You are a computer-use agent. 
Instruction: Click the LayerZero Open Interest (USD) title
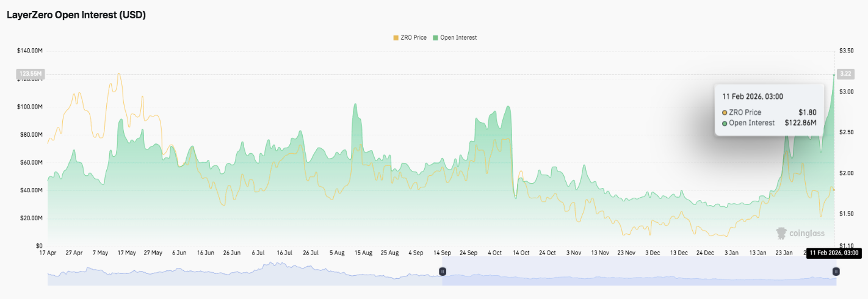point(76,15)
